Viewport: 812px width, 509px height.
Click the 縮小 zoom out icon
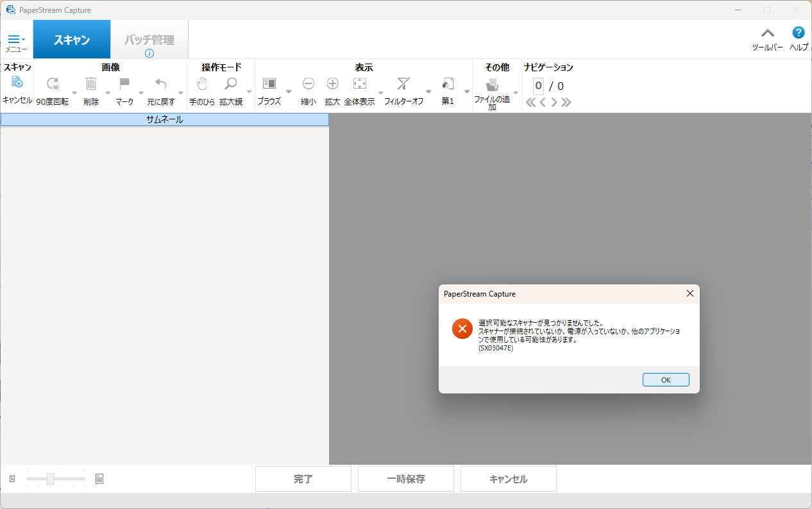point(309,84)
